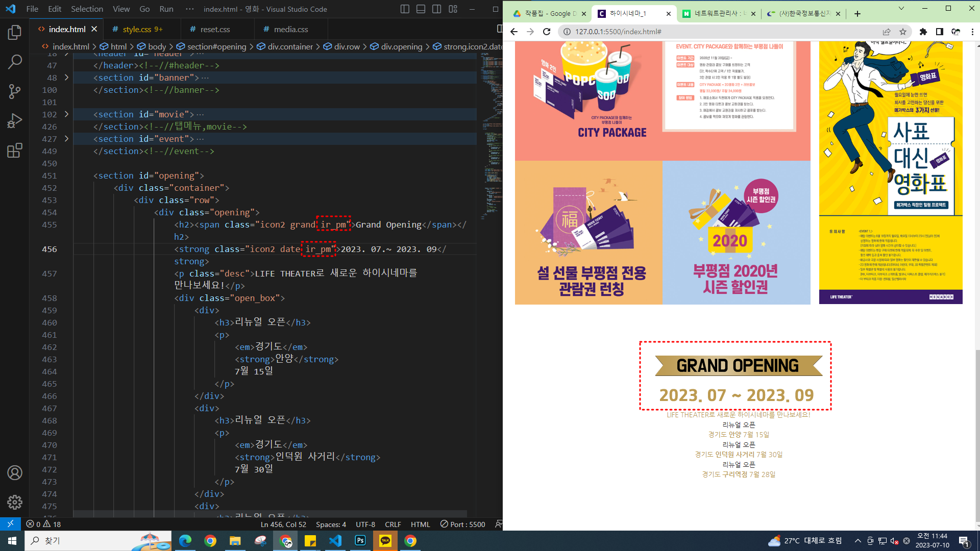Screen dimensions: 980x551
Task: Click the CRLF line ending indicator
Action: [393, 524]
